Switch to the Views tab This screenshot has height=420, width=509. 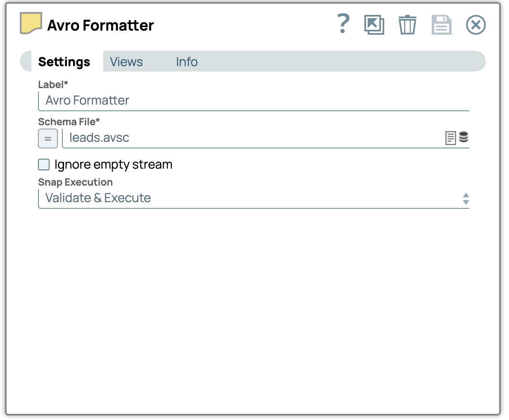(x=126, y=62)
